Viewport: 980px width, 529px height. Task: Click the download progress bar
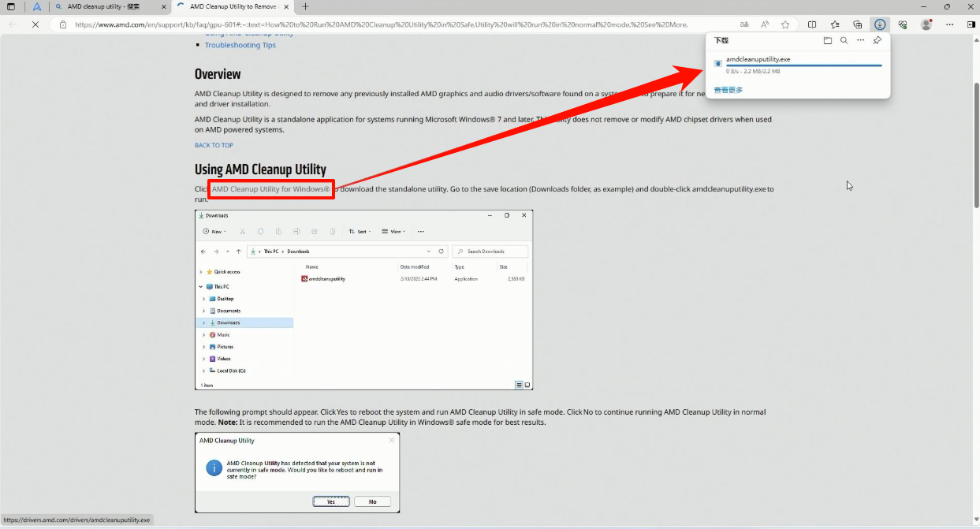tap(804, 65)
